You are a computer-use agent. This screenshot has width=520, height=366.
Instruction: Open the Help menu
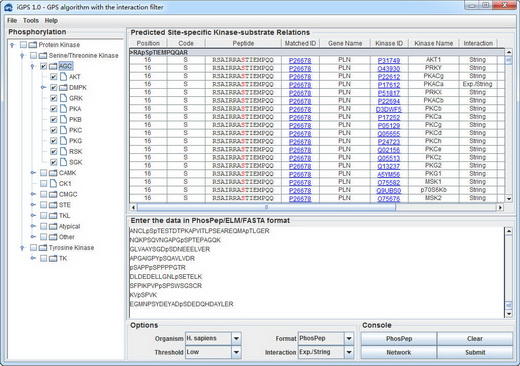coord(51,21)
